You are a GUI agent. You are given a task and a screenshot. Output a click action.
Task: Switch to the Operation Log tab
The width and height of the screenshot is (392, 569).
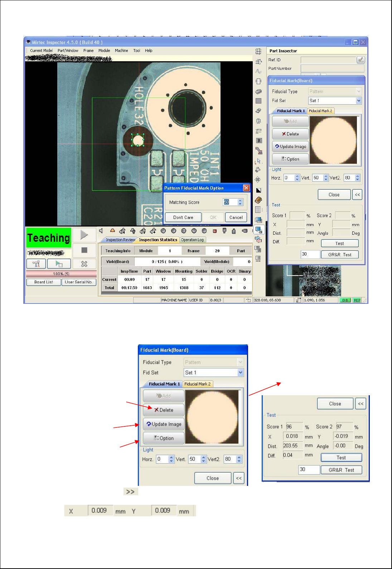click(x=192, y=240)
